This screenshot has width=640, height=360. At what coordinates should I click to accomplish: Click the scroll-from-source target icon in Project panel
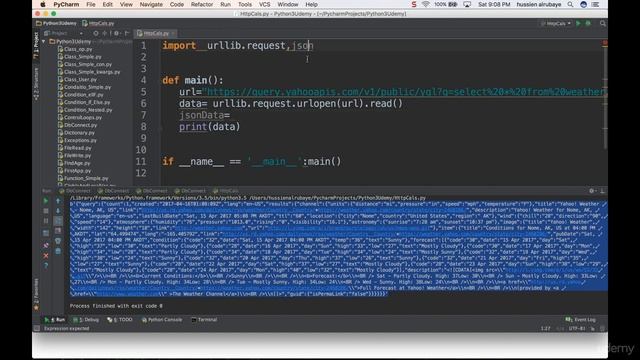click(96, 33)
